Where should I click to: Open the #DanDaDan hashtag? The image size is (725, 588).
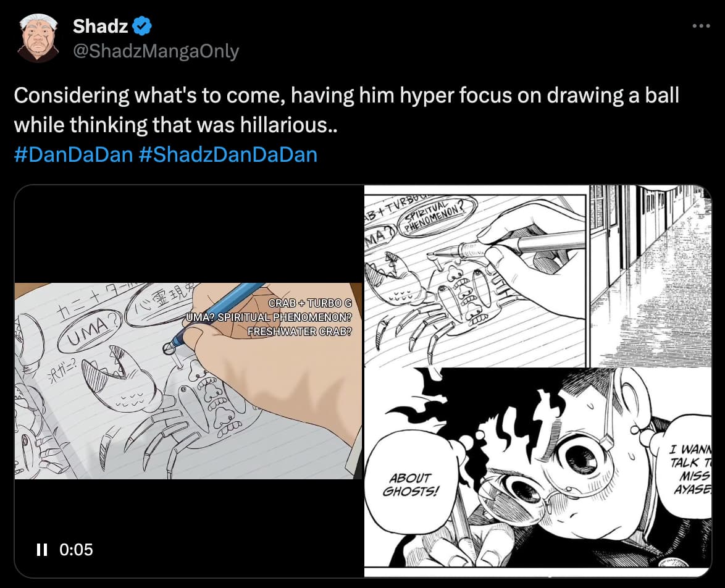[x=73, y=154]
